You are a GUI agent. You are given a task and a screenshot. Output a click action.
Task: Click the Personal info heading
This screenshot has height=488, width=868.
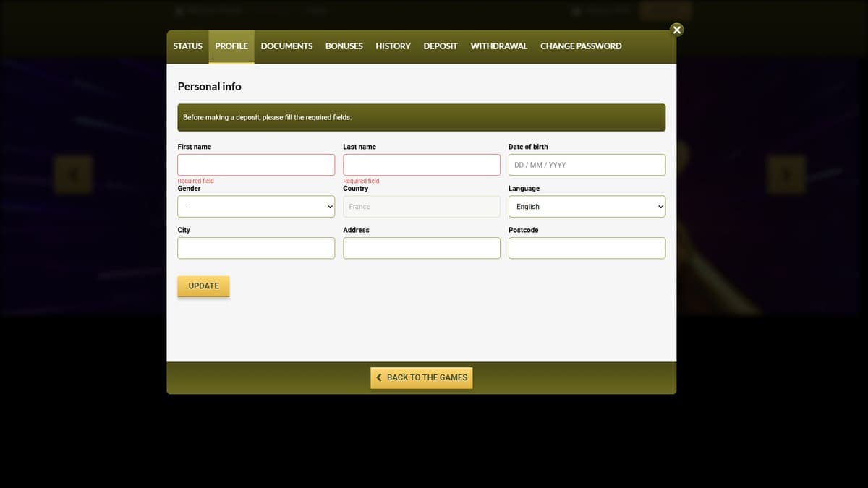click(x=210, y=86)
